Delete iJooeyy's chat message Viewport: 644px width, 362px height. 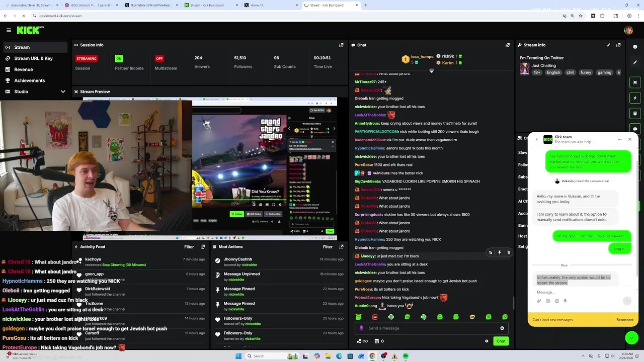[509, 252]
